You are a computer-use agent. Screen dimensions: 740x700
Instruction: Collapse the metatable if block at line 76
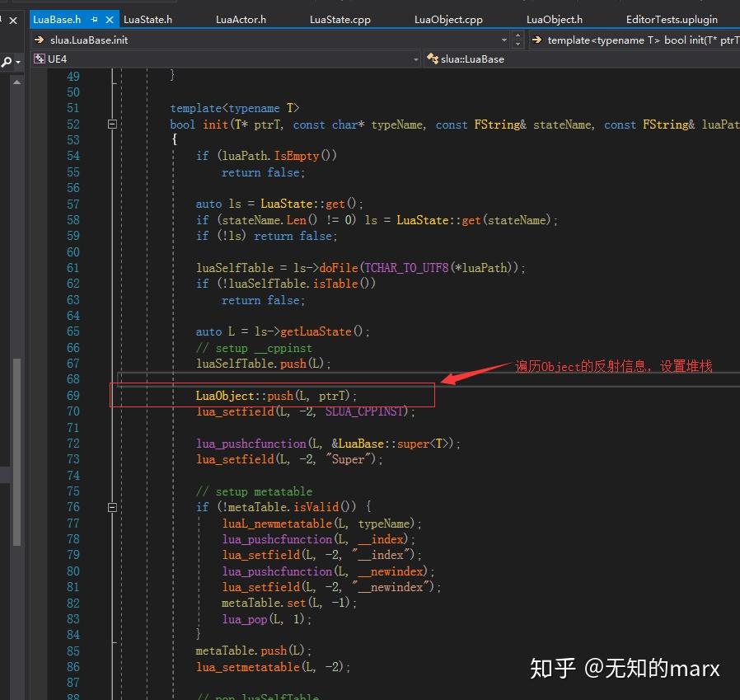[x=112, y=507]
